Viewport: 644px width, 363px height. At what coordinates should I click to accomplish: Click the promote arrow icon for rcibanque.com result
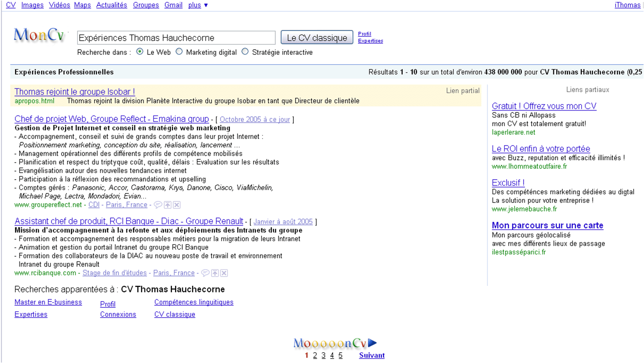pos(215,273)
